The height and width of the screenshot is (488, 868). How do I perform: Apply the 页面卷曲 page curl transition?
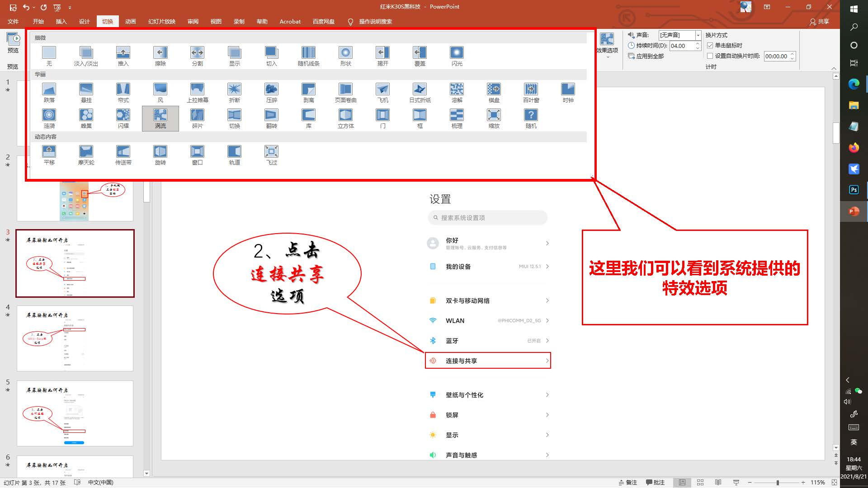point(345,93)
